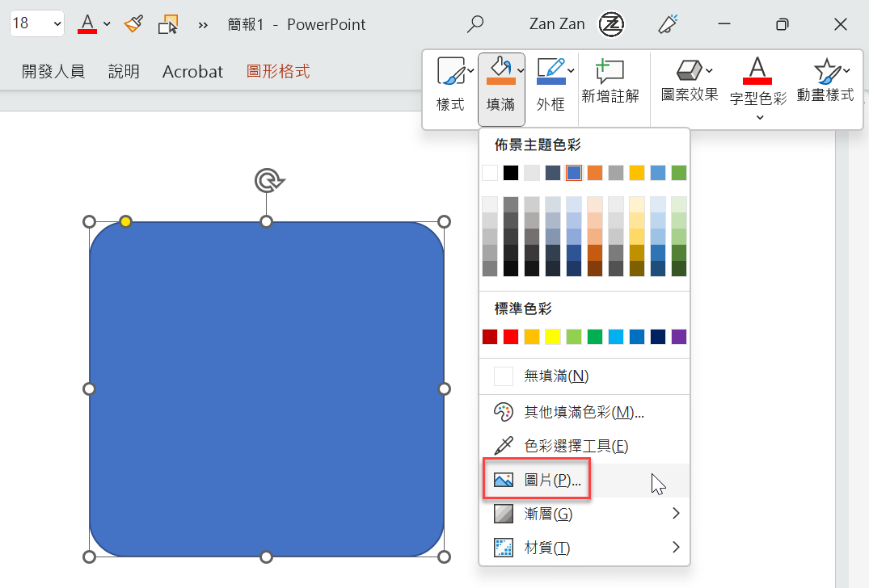Image resolution: width=869 pixels, height=588 pixels.
Task: Click the selection pane arrow-and-shape icon
Action: [168, 24]
